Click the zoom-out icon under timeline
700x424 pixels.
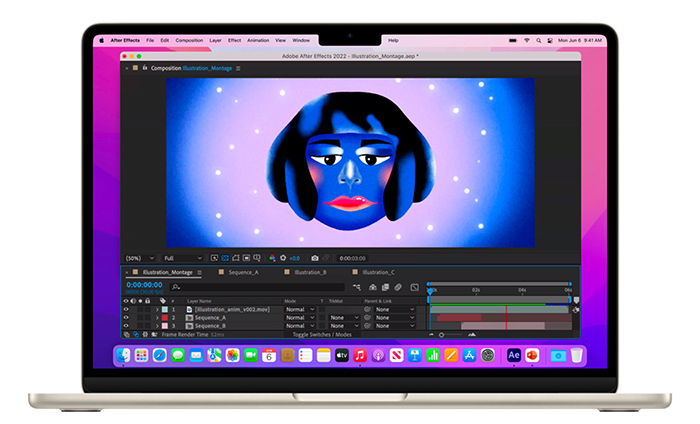click(x=431, y=334)
